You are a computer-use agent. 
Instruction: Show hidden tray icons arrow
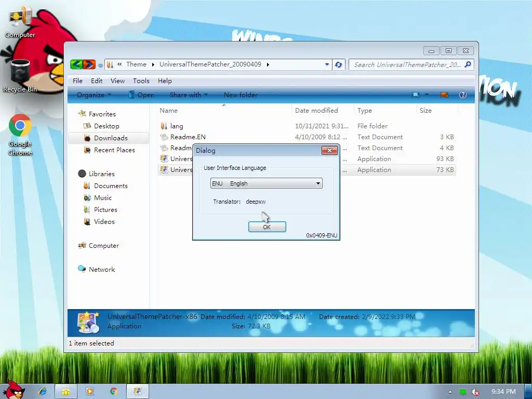(450, 392)
